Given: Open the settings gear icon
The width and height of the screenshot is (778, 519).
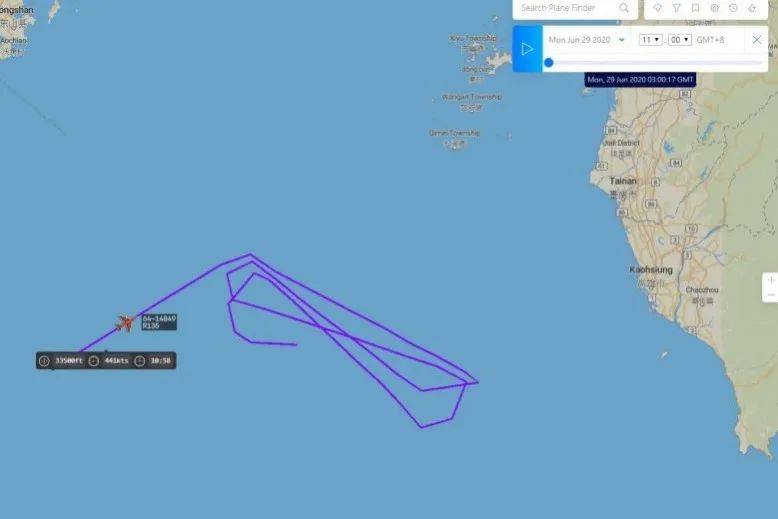Looking at the screenshot, I should pyautogui.click(x=714, y=8).
